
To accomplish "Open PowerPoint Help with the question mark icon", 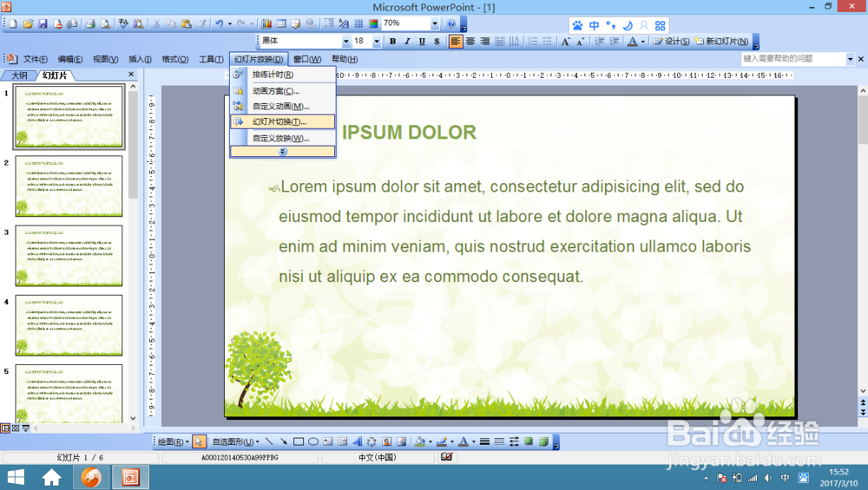I will pyautogui.click(x=451, y=23).
